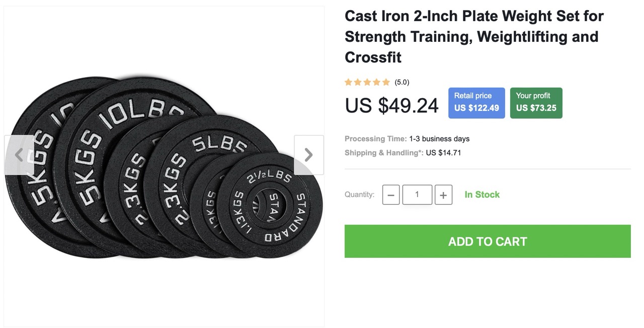Click the fourth rating star
The image size is (644, 328).
(x=376, y=82)
